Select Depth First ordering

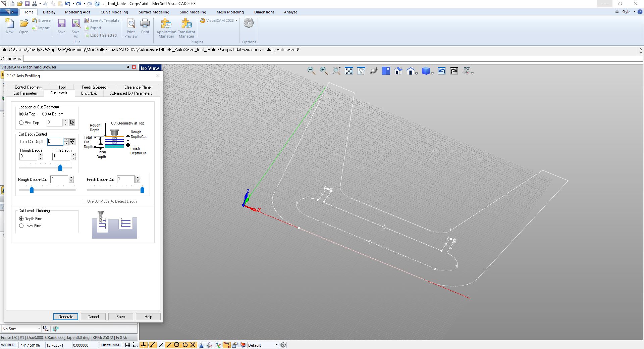[21, 219]
